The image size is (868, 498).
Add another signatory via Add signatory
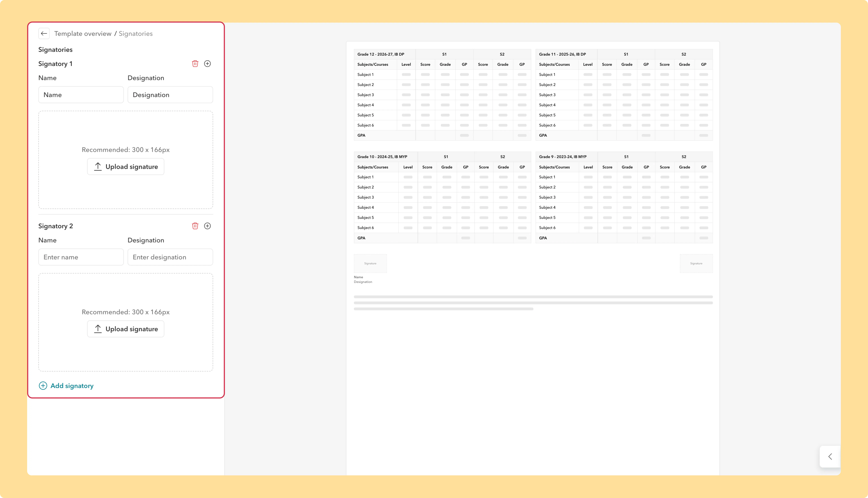pyautogui.click(x=66, y=386)
